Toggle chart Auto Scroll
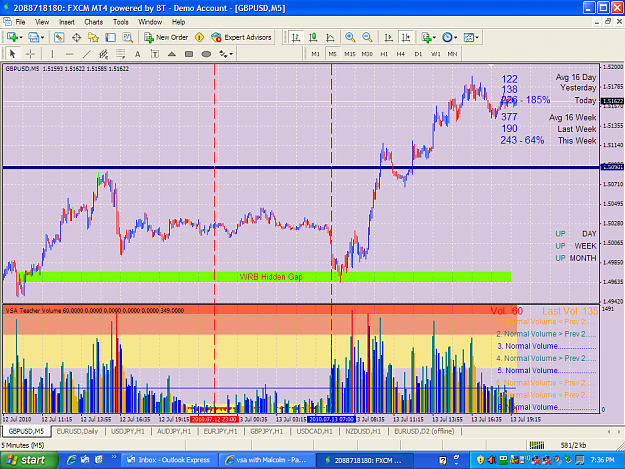This screenshot has height=469, width=625. click(x=388, y=37)
